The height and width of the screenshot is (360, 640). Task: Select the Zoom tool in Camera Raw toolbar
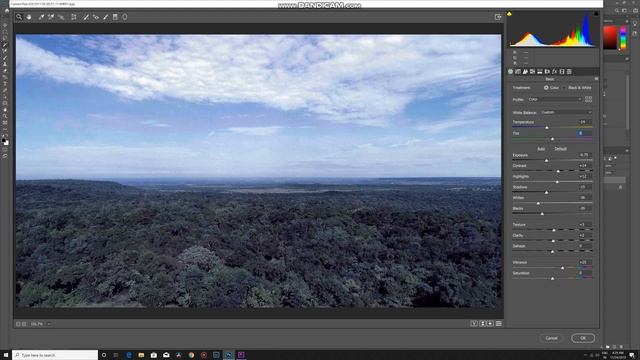coord(19,17)
